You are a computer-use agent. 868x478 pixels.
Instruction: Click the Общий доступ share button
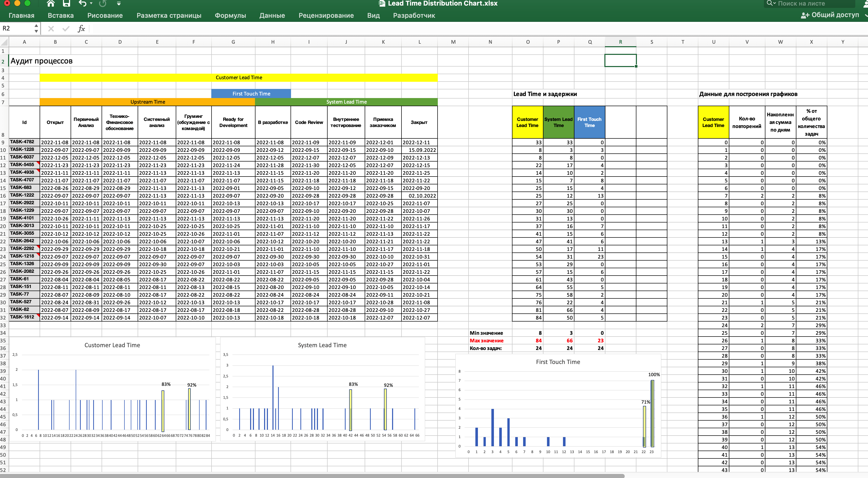coord(830,15)
